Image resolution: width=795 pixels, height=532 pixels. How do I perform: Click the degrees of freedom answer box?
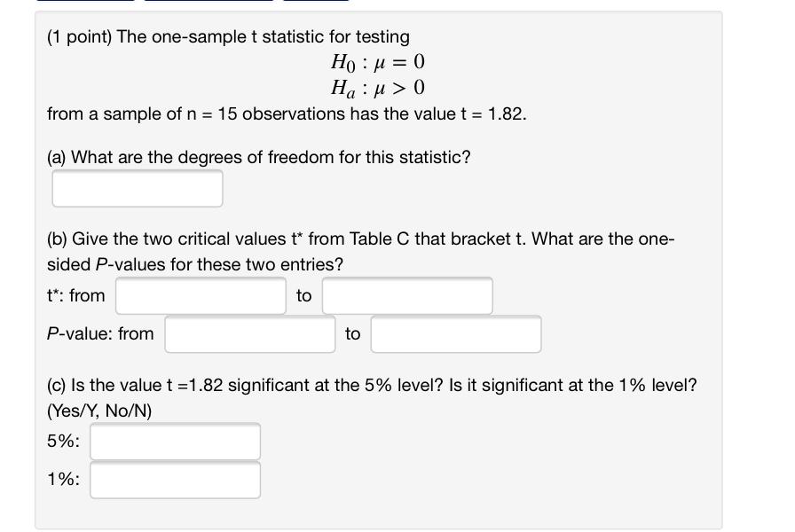(x=137, y=188)
